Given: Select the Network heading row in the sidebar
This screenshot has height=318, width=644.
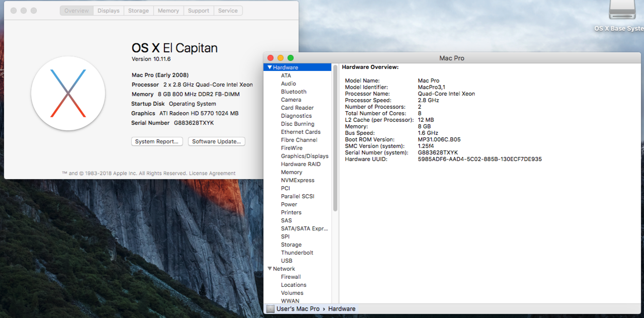Looking at the screenshot, I should 297,269.
